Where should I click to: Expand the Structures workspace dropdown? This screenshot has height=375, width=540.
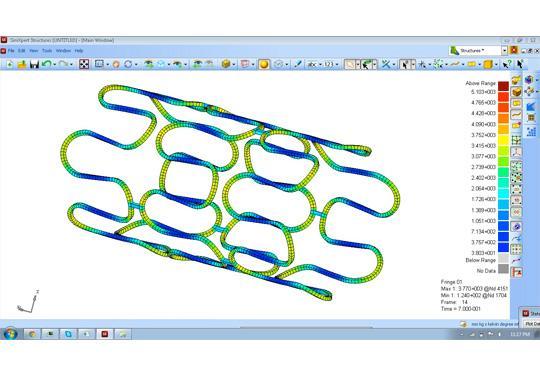(504, 51)
